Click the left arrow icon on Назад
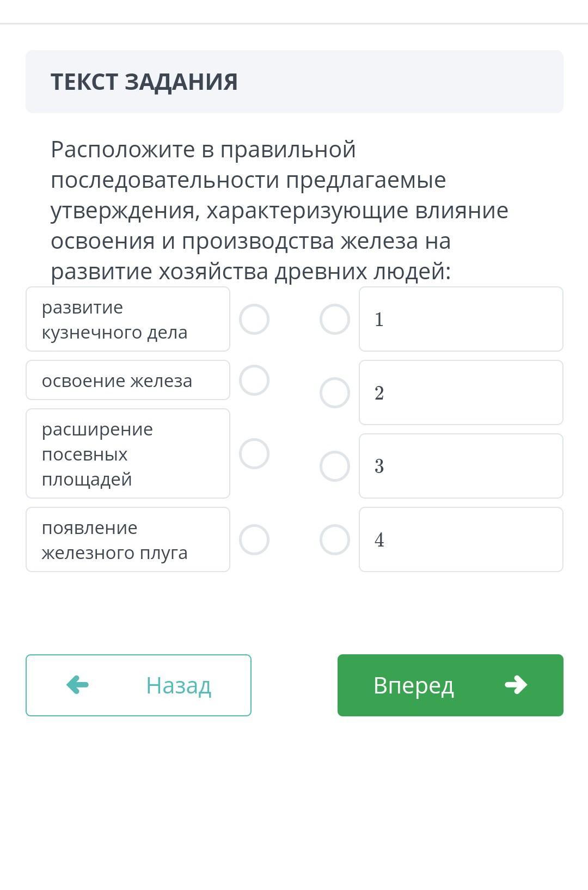This screenshot has width=588, height=890. click(77, 685)
